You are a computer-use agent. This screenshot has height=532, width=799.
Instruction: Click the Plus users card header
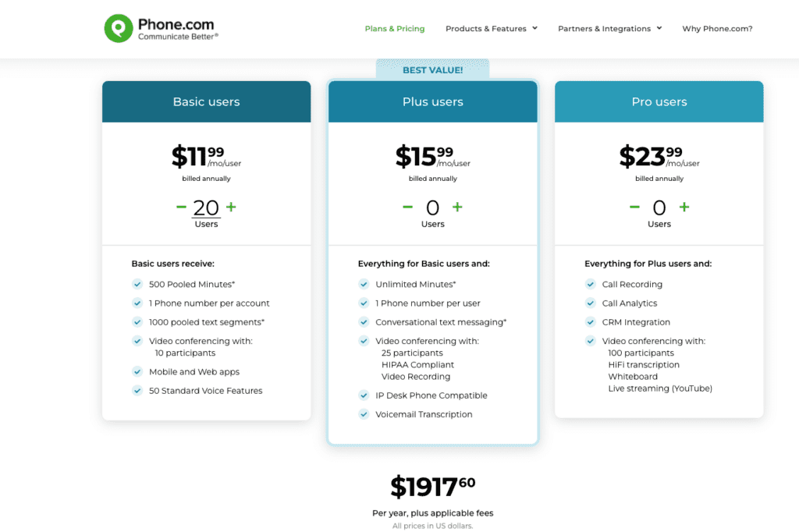click(432, 101)
